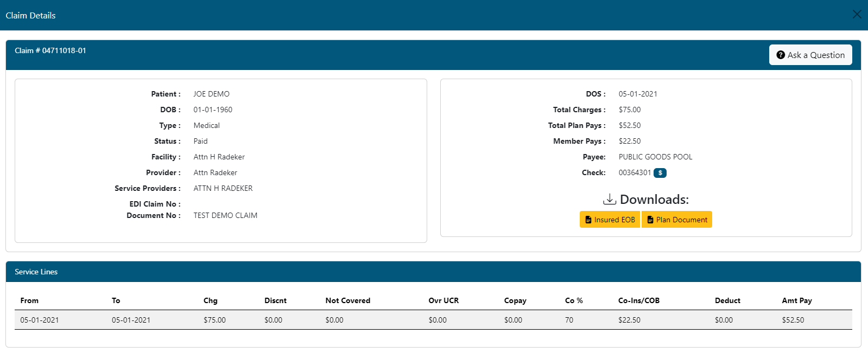This screenshot has height=353, width=868.
Task: Click the Total Plan Pays value $52.50
Action: (630, 125)
